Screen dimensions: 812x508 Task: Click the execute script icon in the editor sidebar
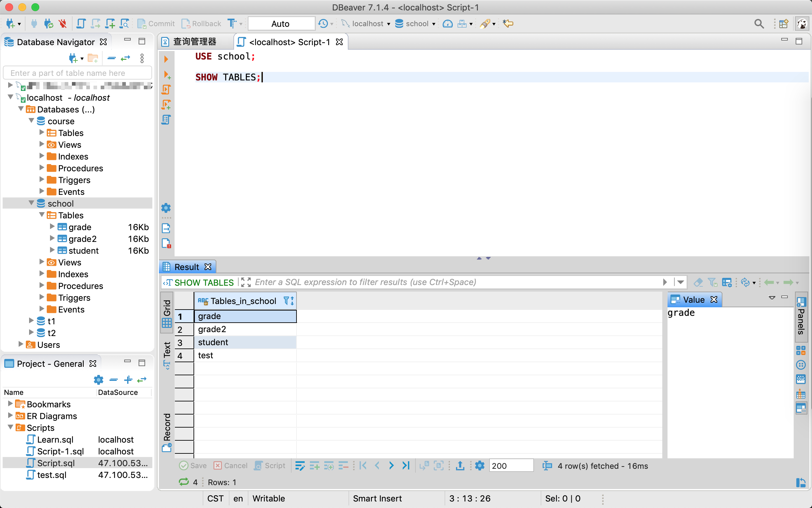pos(166,89)
